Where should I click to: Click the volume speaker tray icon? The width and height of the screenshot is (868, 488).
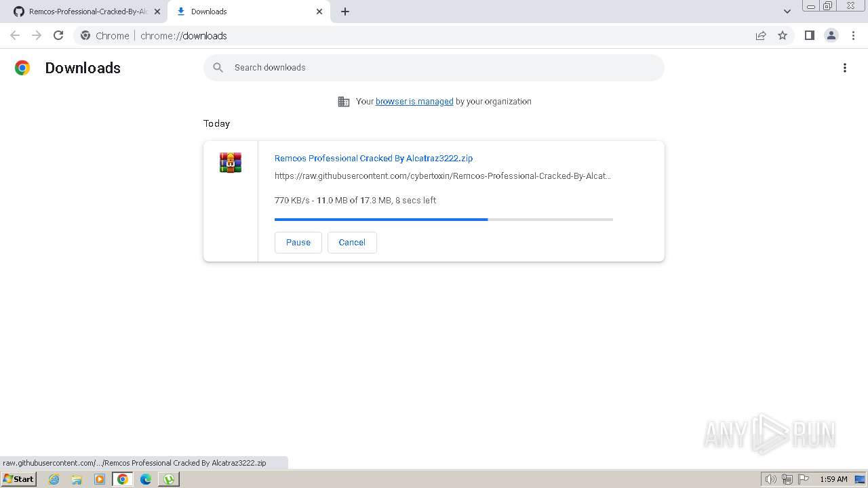tap(770, 479)
